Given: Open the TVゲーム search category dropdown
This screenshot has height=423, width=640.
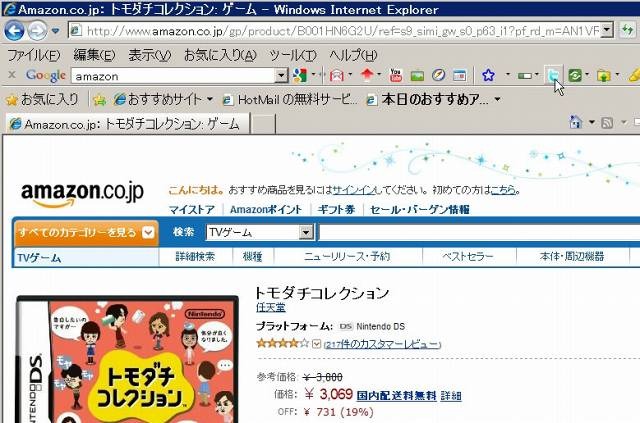Looking at the screenshot, I should tap(260, 232).
